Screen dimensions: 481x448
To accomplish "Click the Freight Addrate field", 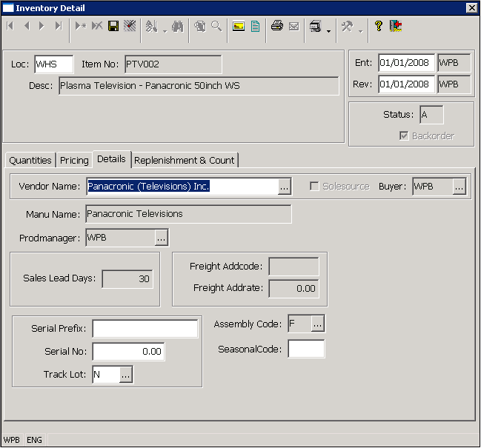I will click(x=293, y=288).
